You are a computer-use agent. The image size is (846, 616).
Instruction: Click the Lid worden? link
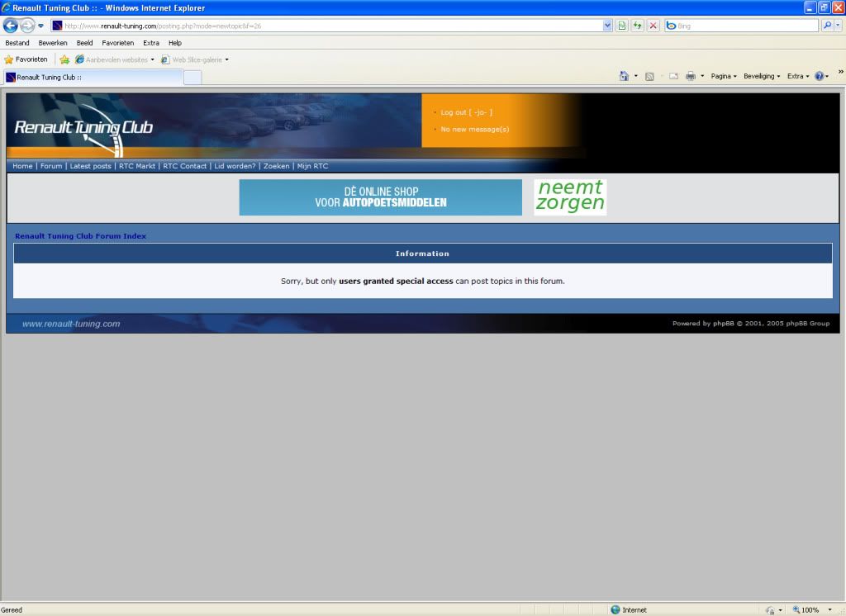click(x=235, y=166)
